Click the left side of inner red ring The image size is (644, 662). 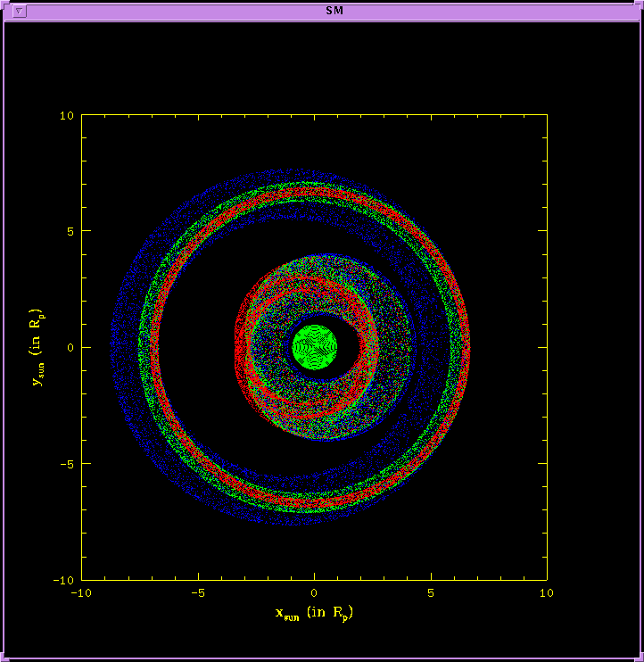(x=241, y=347)
